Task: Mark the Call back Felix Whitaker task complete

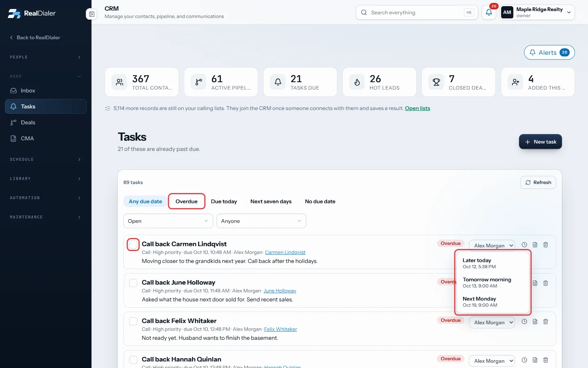Action: 133,321
